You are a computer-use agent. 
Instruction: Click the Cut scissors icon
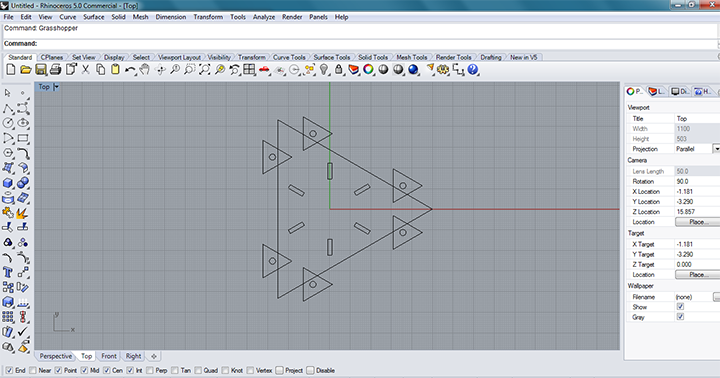(x=85, y=70)
